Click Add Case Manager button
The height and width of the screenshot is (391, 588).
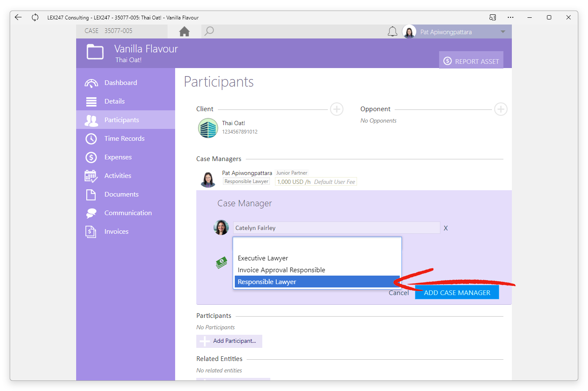pyautogui.click(x=457, y=292)
